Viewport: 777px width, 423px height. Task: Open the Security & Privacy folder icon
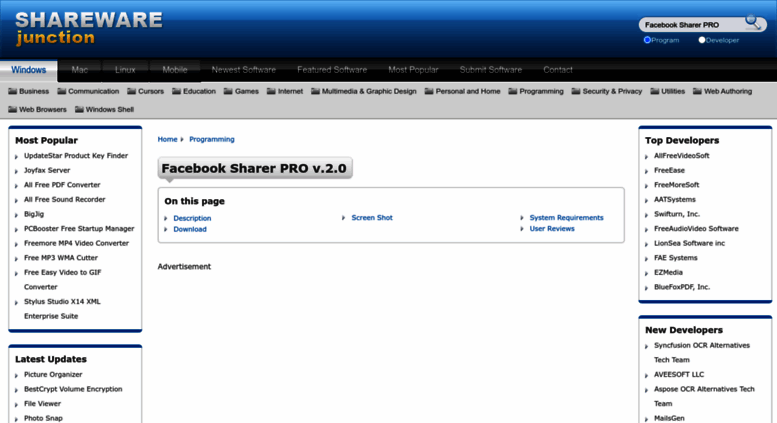click(x=576, y=91)
